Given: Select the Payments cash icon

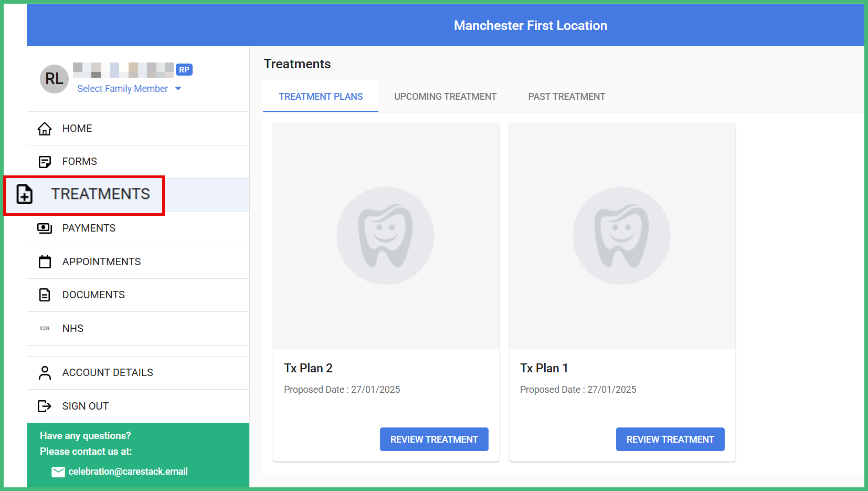Looking at the screenshot, I should pos(45,228).
